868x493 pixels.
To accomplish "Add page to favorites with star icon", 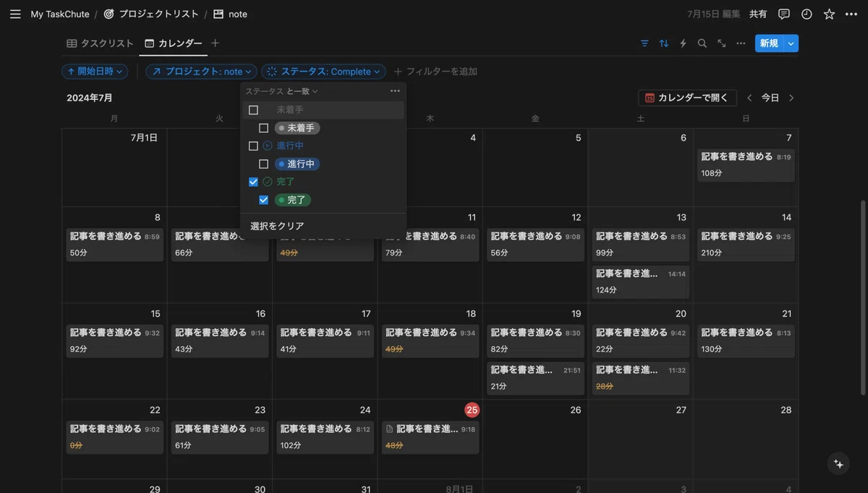I will click(x=829, y=14).
